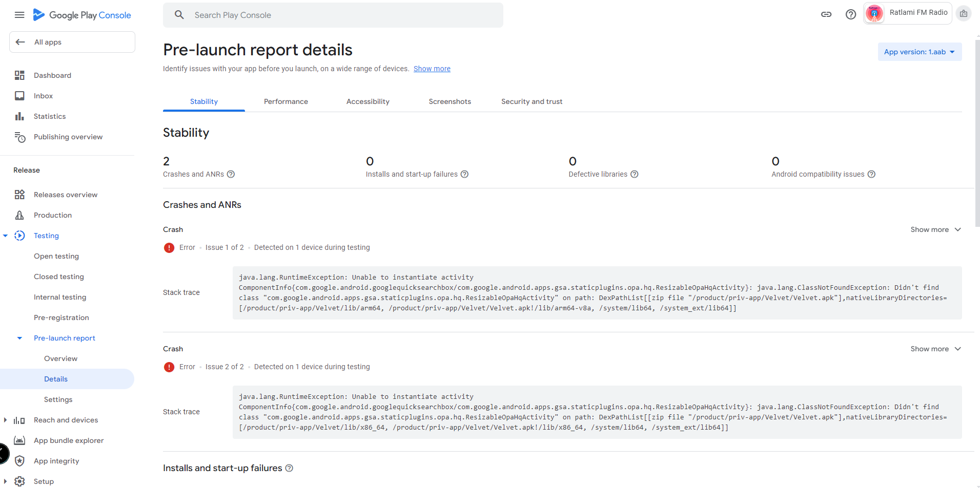Open Overview under Pre-launch report

[60, 358]
